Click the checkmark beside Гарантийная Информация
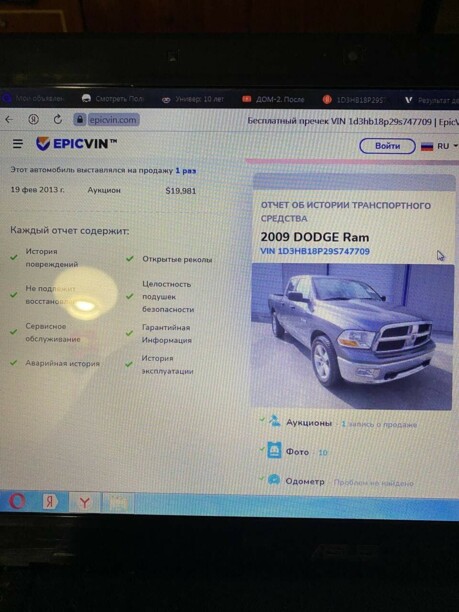Viewport: 459px width, 612px height. pyautogui.click(x=130, y=333)
